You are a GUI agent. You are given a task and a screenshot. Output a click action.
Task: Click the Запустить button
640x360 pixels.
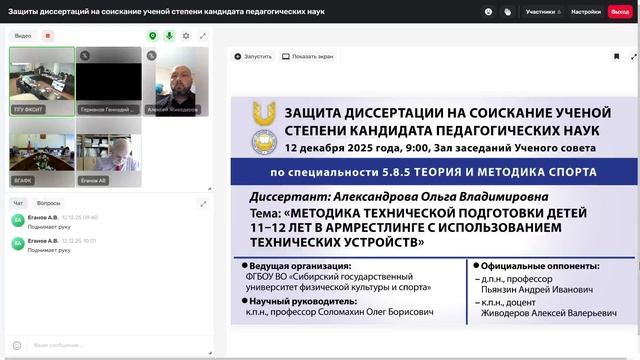(253, 56)
